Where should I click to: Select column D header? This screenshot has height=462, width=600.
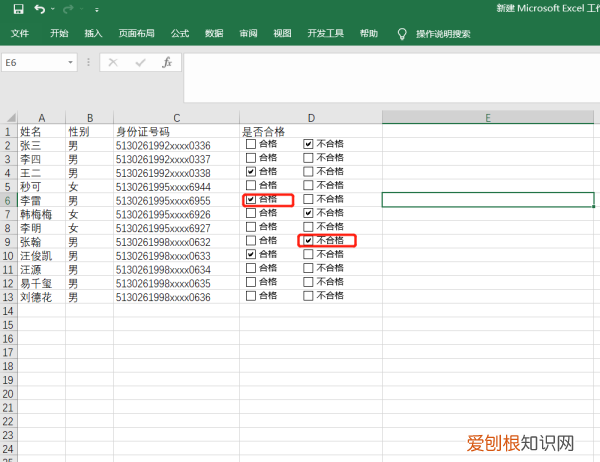pyautogui.click(x=311, y=118)
